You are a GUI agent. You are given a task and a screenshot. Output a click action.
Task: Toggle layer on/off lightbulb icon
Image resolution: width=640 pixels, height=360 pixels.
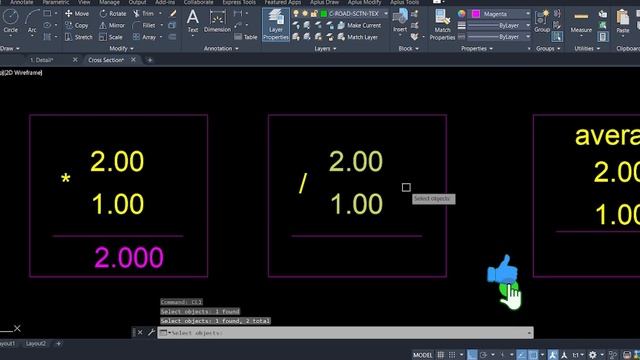pos(296,13)
